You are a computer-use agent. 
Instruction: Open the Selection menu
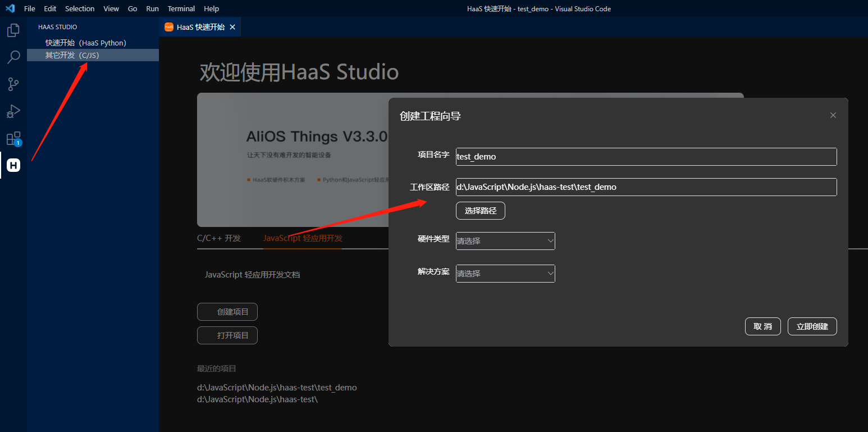pos(80,8)
